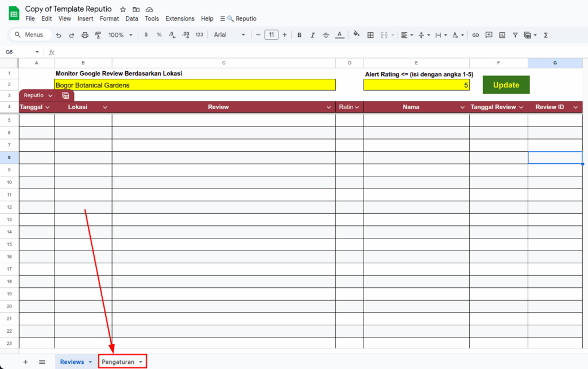Open the Lokasi column filter dropdown
The width and height of the screenshot is (588, 369).
coord(105,107)
